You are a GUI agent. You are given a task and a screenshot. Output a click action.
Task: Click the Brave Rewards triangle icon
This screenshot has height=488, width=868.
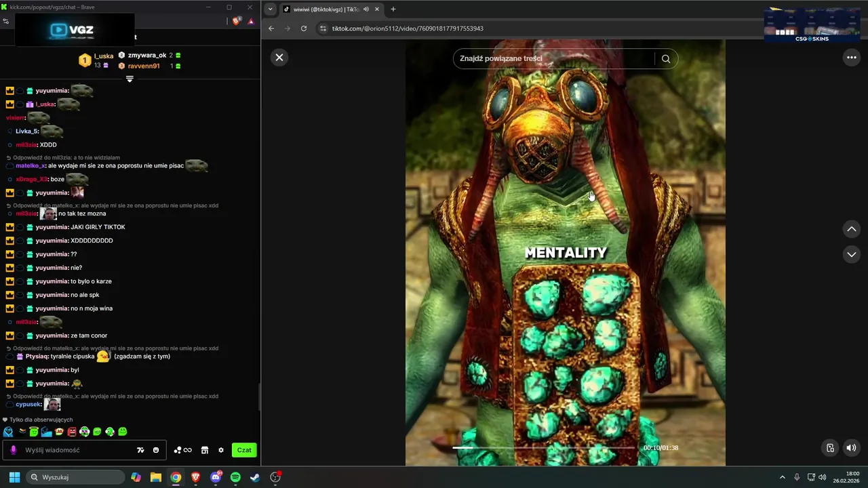point(251,21)
